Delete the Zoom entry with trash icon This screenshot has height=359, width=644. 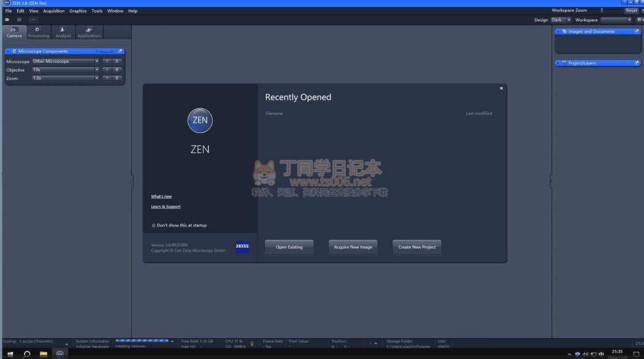coord(117,78)
